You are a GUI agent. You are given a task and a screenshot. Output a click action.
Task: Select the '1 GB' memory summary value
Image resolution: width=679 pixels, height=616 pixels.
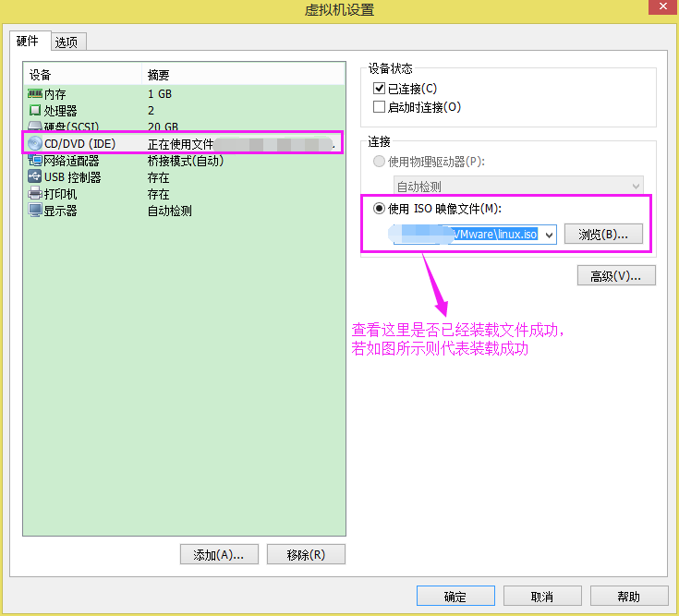(x=159, y=94)
